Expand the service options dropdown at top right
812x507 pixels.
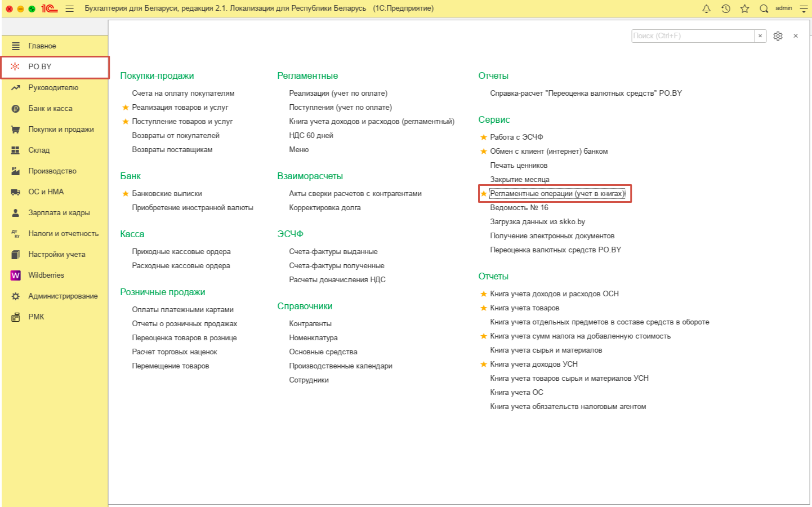[x=804, y=8]
